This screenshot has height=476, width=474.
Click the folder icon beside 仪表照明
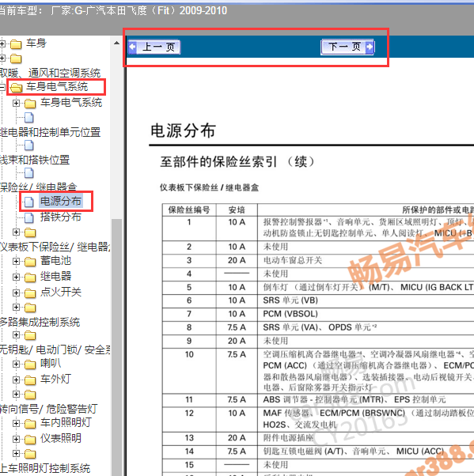[x=30, y=440]
